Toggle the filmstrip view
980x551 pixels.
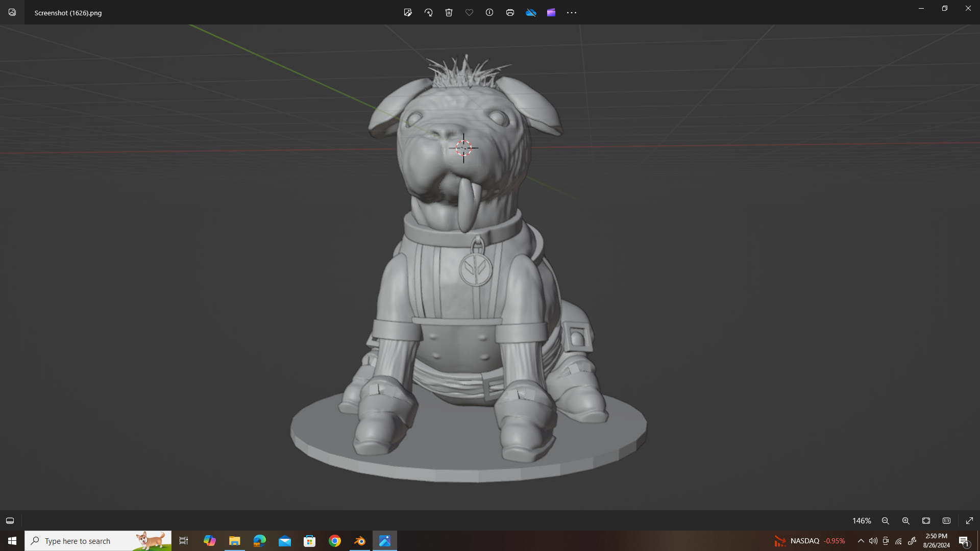[10, 521]
